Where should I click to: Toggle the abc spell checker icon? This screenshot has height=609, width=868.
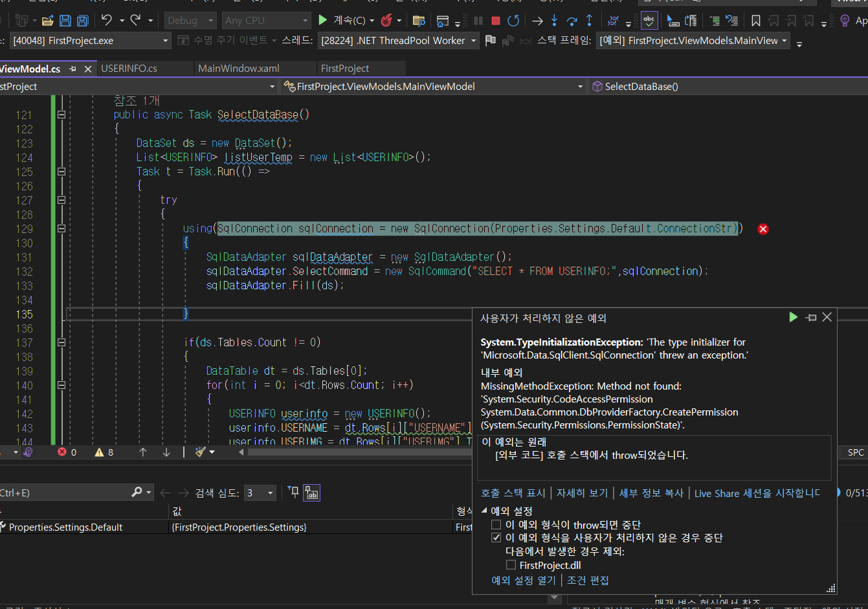[x=649, y=21]
